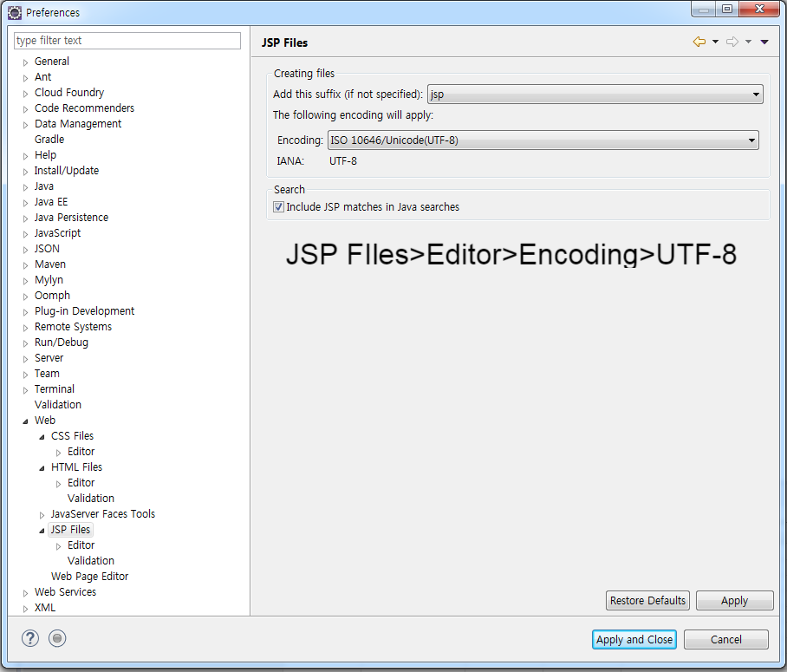787x672 pixels.
Task: Select the Server preference item
Action: 49,357
